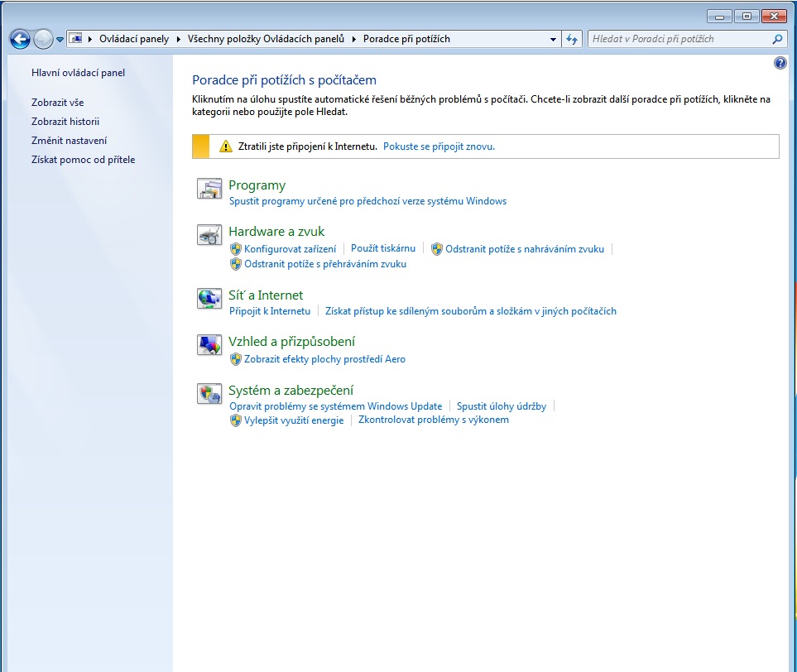Click Vylepšit využití energie link
Viewport: 797px width, 672px height.
point(295,420)
